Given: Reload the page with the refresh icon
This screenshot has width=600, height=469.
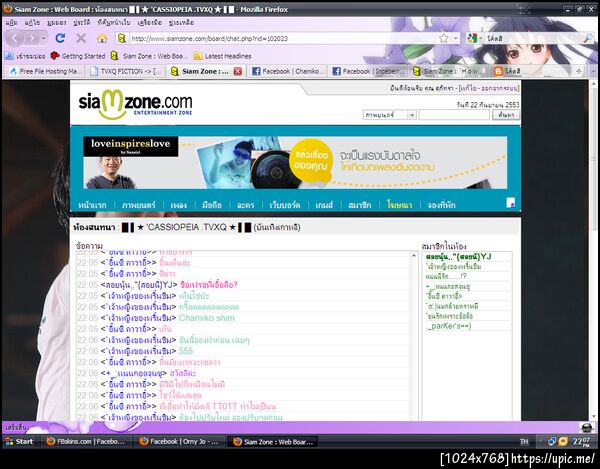Looking at the screenshot, I should 60,38.
